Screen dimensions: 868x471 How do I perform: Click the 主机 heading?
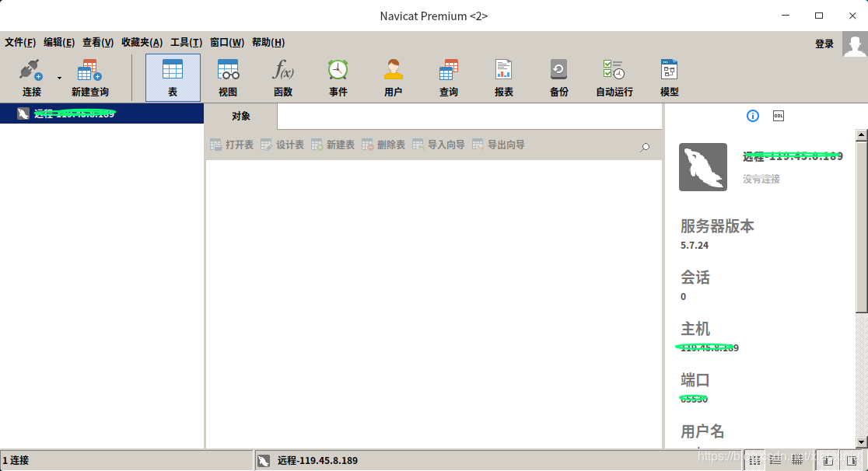pyautogui.click(x=695, y=329)
